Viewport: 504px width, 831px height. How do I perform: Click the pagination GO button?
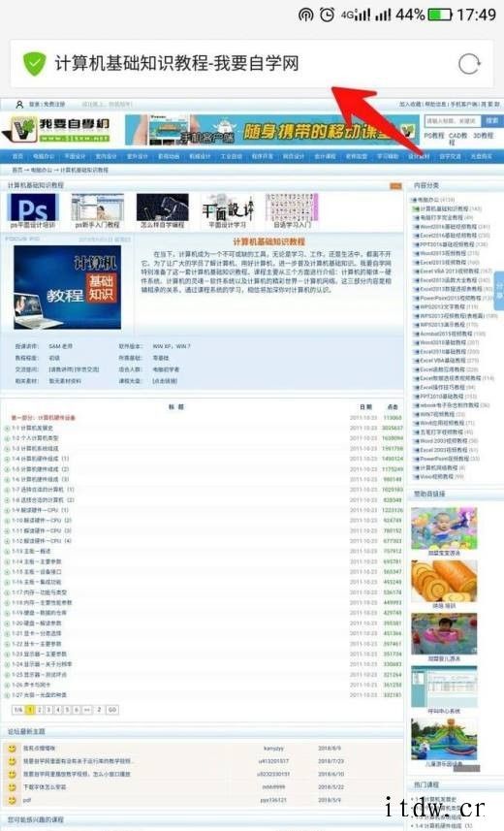coord(112,710)
